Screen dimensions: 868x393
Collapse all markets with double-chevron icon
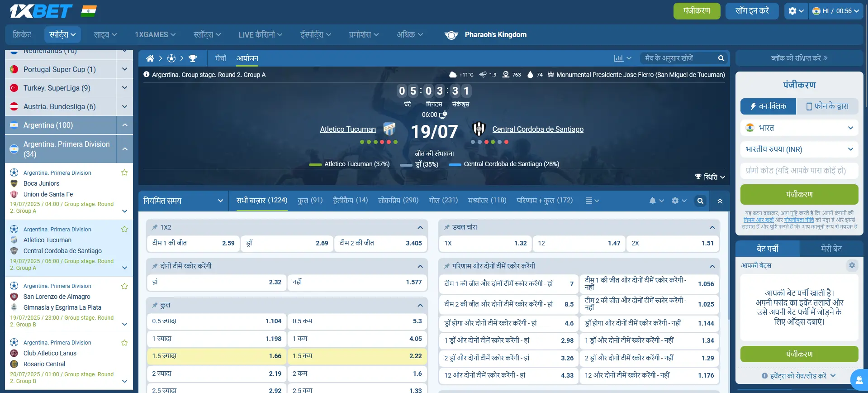click(720, 201)
